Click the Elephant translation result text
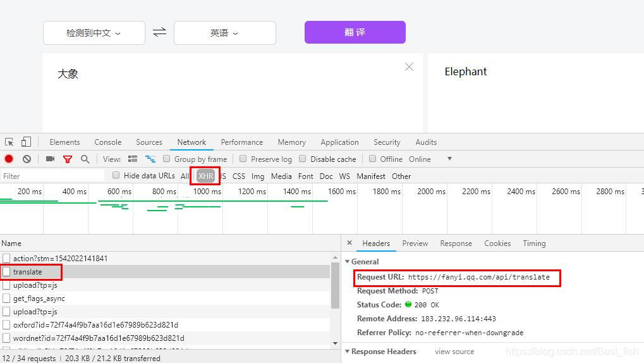The height and width of the screenshot is (363, 644). pyautogui.click(x=465, y=71)
